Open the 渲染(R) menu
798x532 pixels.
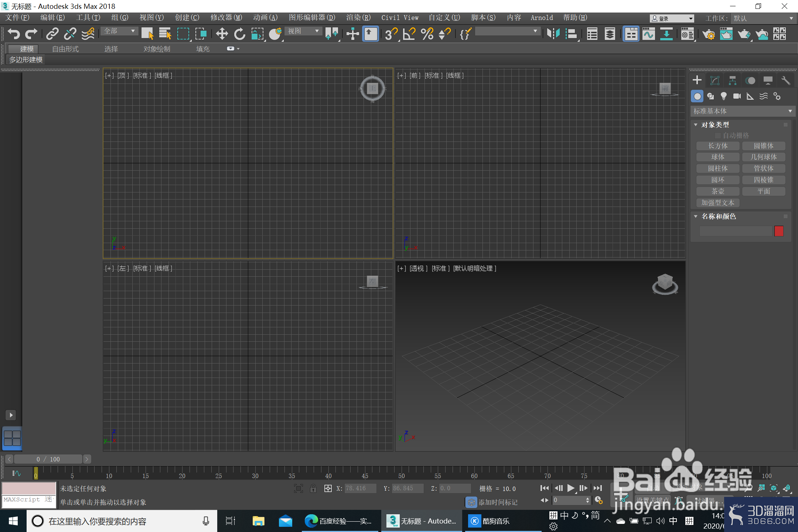[358, 18]
